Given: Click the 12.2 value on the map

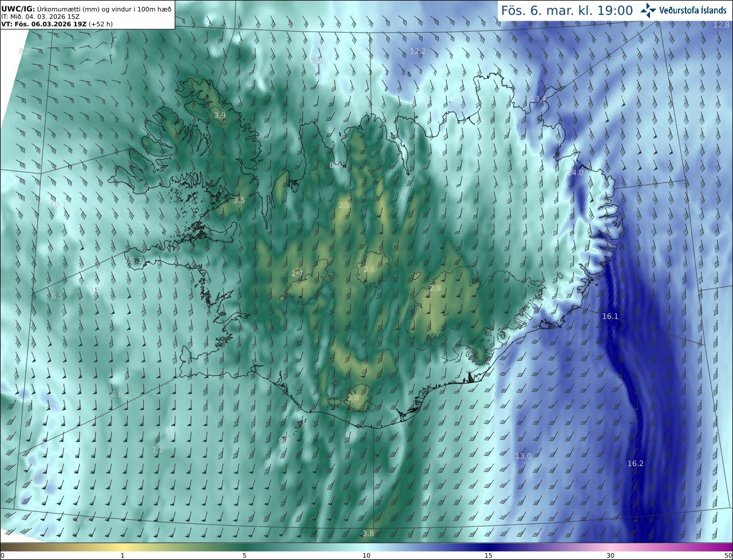Looking at the screenshot, I should coord(418,51).
